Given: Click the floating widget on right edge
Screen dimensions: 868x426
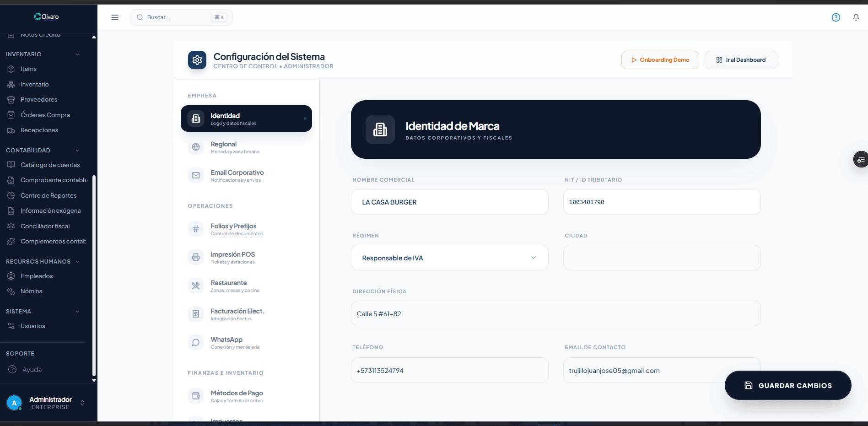Looking at the screenshot, I should (x=861, y=160).
